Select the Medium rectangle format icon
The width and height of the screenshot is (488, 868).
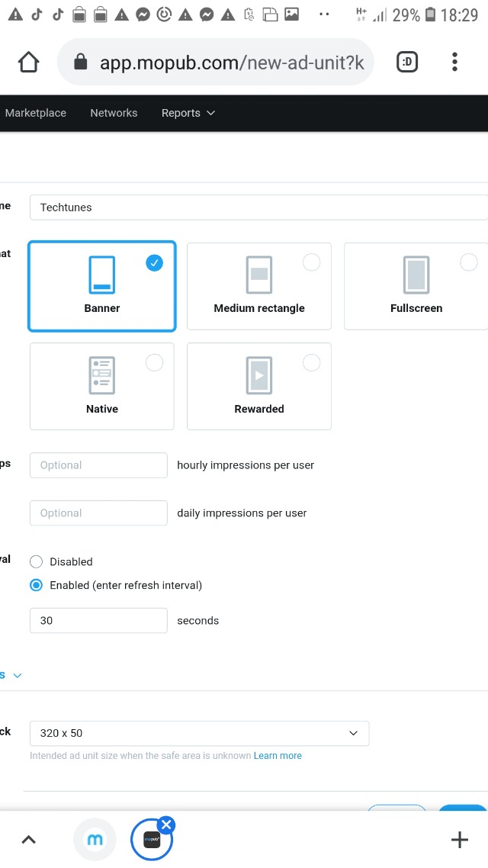point(259,275)
